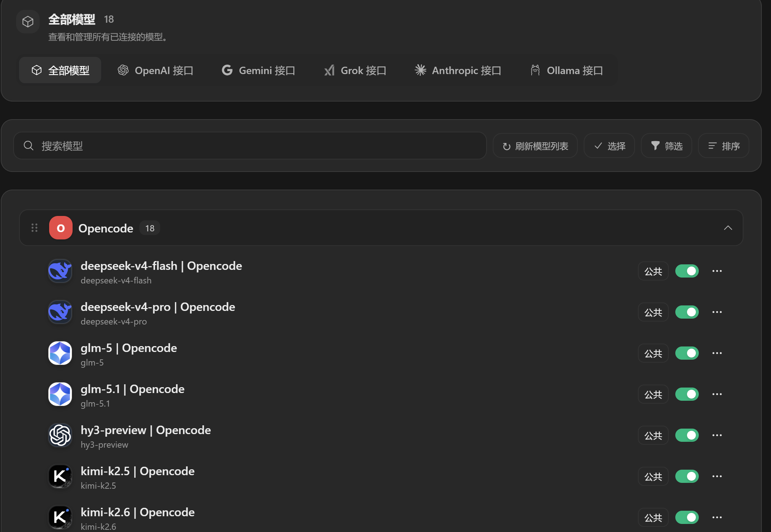
Task: Toggle the kimi-k2.6 model off
Action: [x=687, y=517]
